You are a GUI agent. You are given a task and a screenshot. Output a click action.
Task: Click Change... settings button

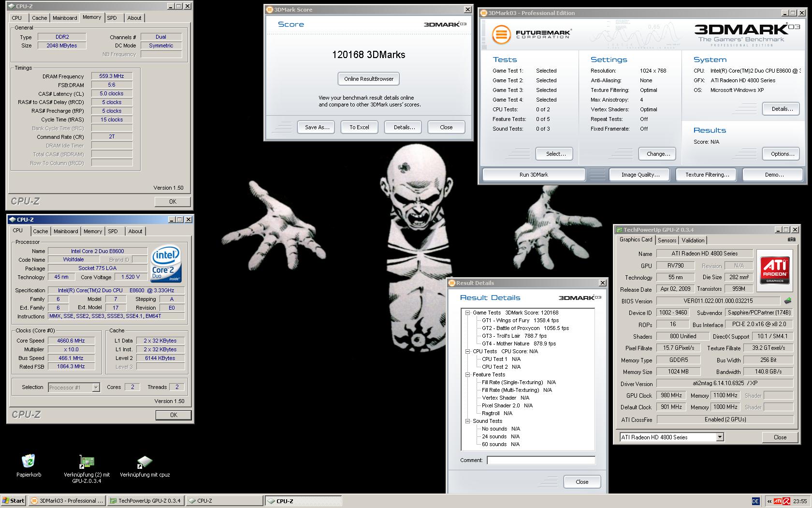coord(658,154)
